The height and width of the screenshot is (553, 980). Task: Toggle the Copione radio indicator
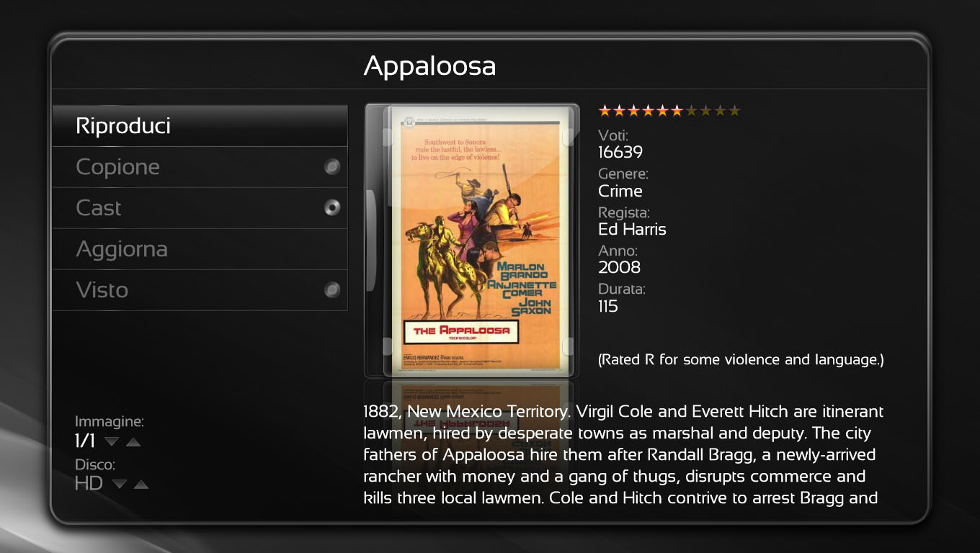coord(331,167)
